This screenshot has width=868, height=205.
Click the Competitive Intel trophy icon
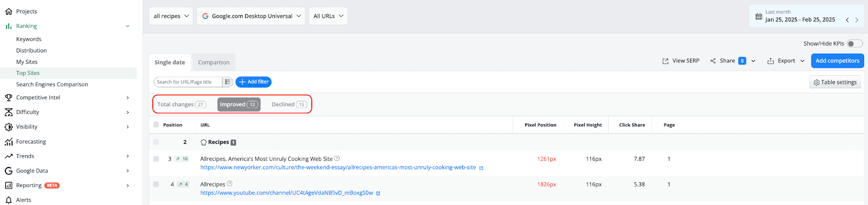point(9,98)
